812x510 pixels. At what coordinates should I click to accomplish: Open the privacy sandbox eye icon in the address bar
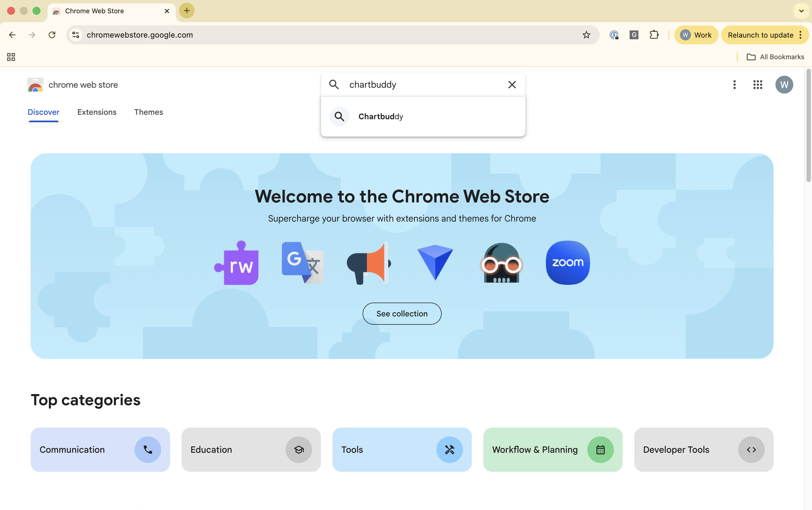coord(614,34)
